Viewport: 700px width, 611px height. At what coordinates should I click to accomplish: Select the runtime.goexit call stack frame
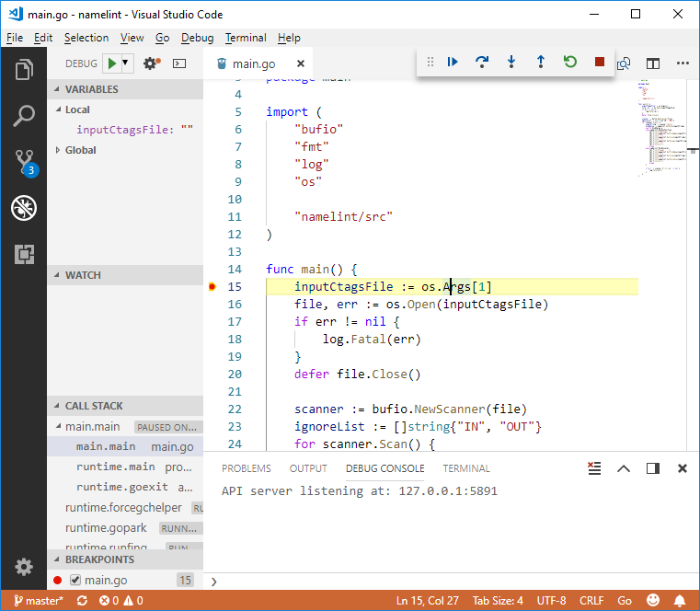(x=125, y=487)
